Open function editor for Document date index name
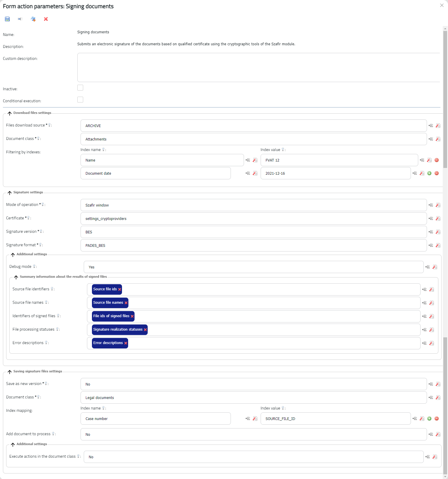This screenshot has height=479, width=448. pos(255,173)
